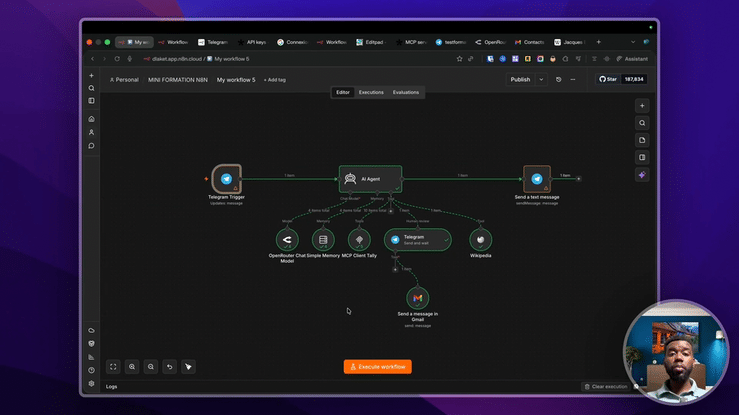This screenshot has width=739, height=415.
Task: Expand the Logs panel
Action: (x=111, y=387)
